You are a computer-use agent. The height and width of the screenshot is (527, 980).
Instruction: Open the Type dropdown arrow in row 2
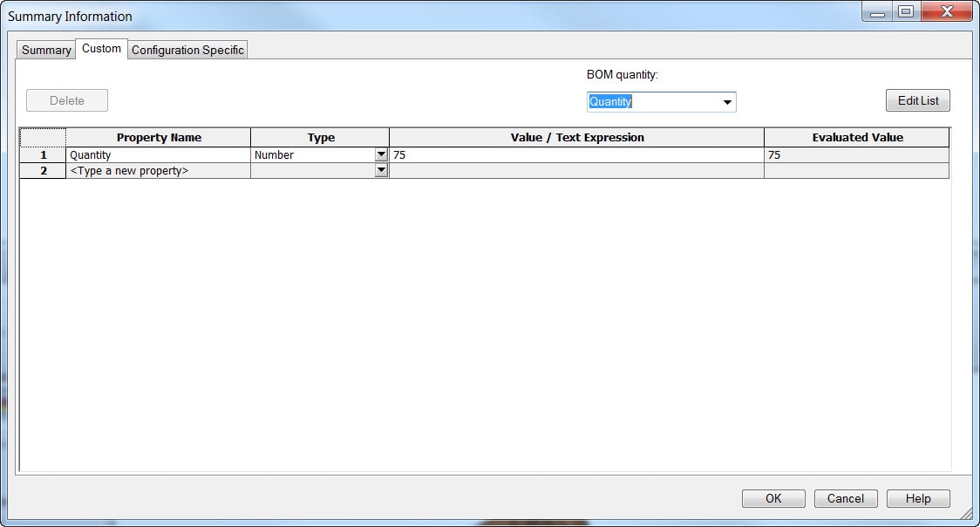point(380,171)
